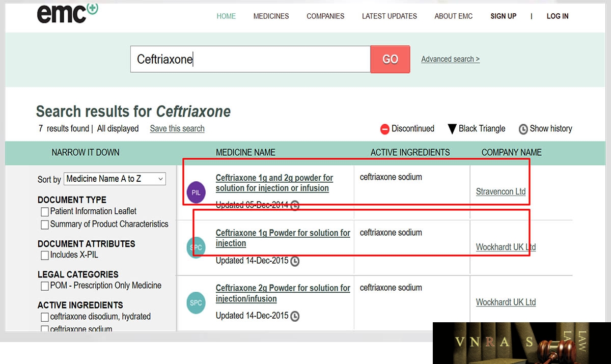Click Save this search link

tap(177, 129)
